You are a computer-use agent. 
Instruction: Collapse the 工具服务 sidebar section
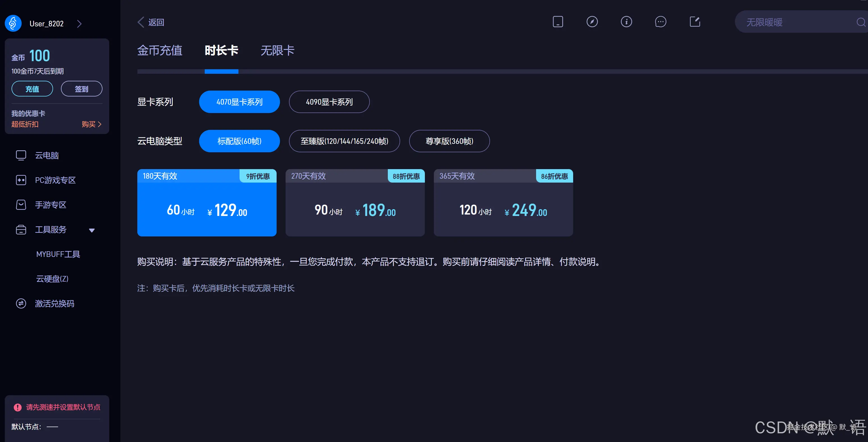tap(92, 230)
